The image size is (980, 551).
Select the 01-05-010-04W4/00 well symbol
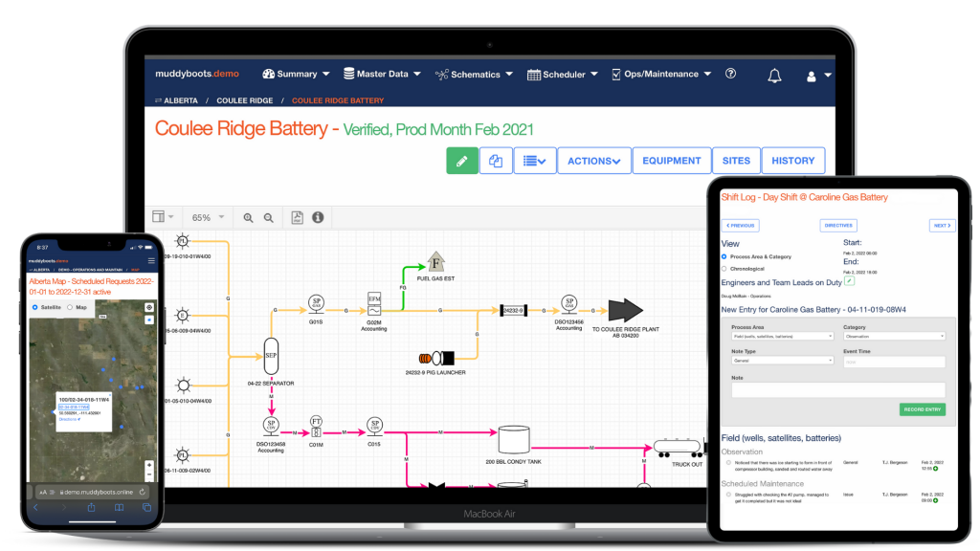click(183, 385)
